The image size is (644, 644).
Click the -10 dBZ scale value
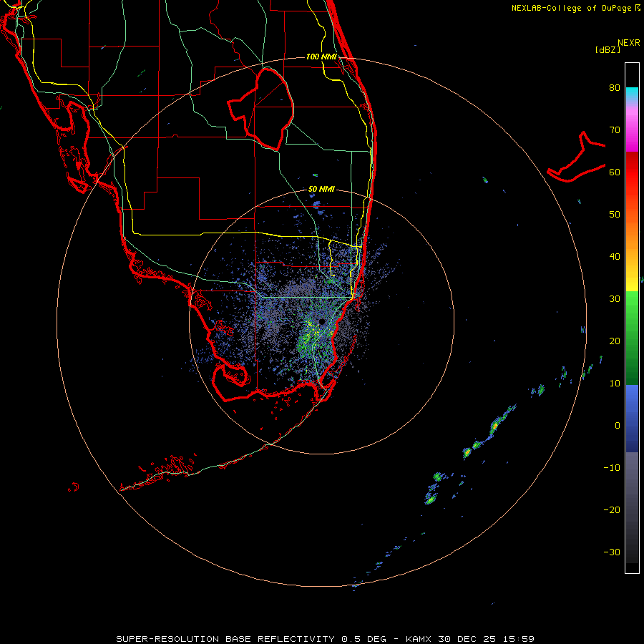click(612, 468)
